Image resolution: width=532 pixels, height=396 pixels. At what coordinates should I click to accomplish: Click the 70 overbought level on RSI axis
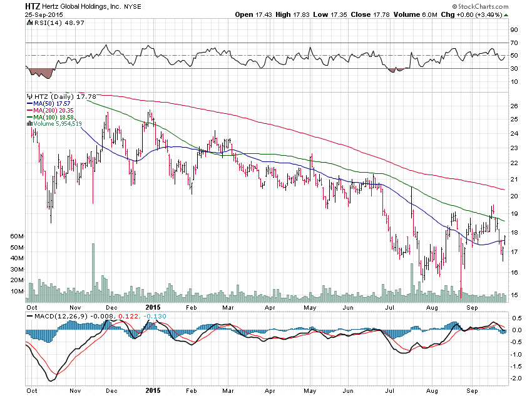[x=514, y=43]
